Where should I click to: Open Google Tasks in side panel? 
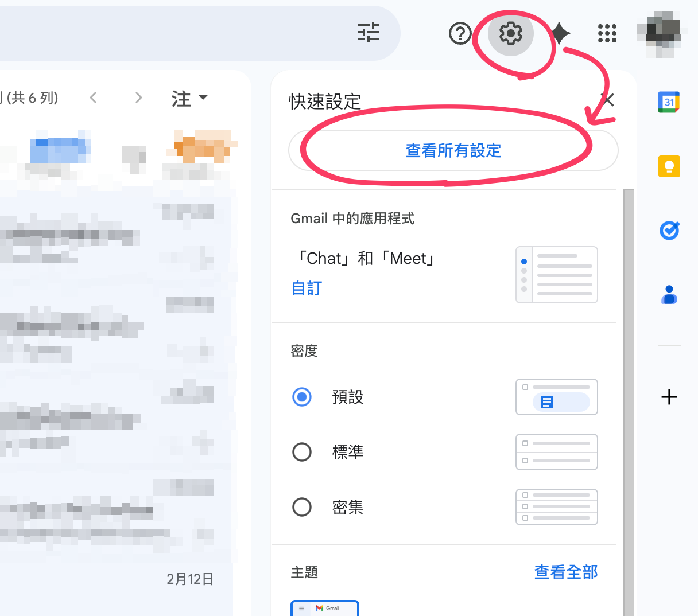coord(669,231)
